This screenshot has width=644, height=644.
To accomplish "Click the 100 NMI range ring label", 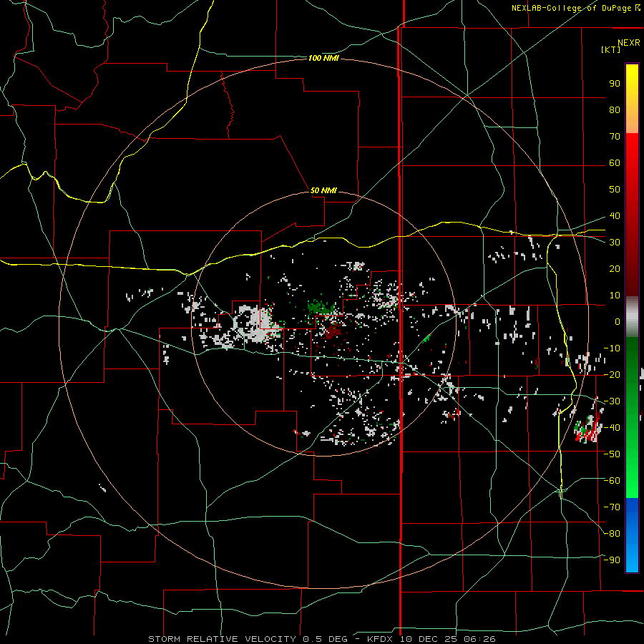I will point(323,59).
